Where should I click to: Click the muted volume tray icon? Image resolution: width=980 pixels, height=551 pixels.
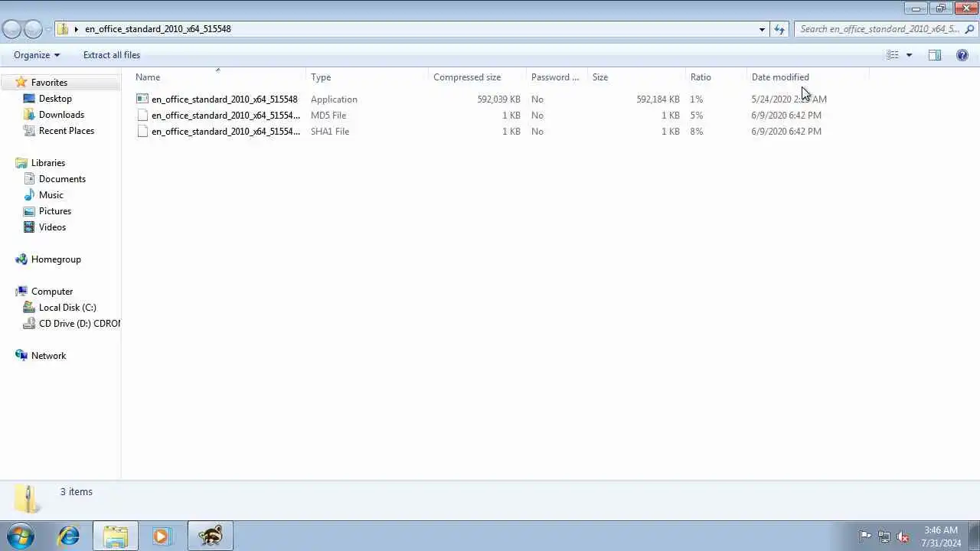pyautogui.click(x=903, y=536)
